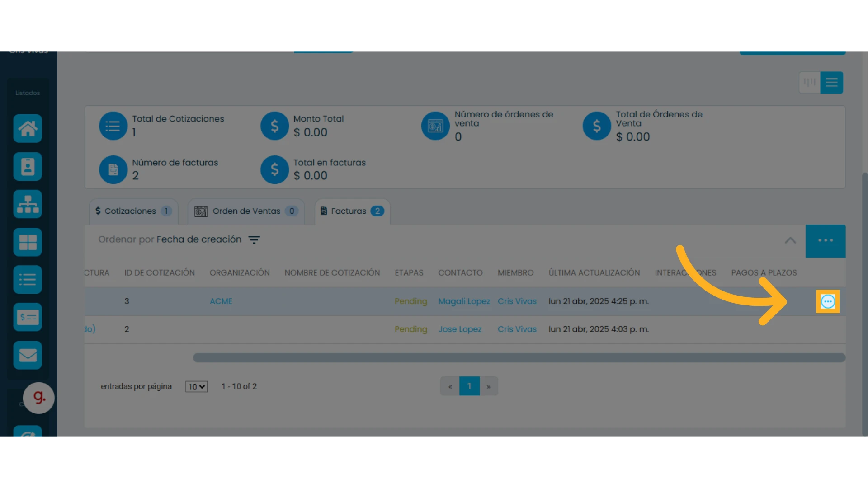Open contact Jose Lopez link
The width and height of the screenshot is (868, 488).
pos(460,329)
